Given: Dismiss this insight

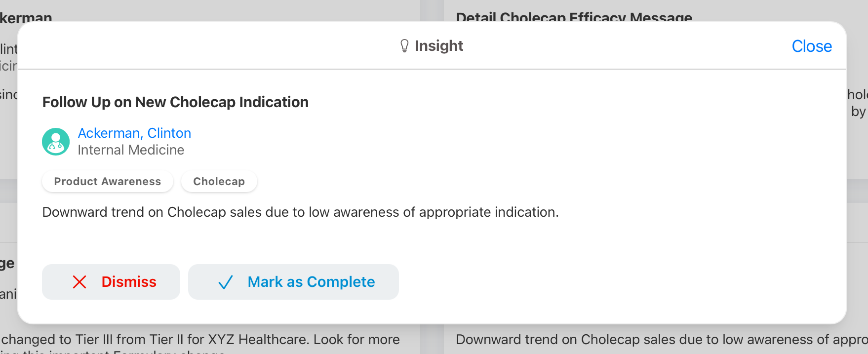Looking at the screenshot, I should click(111, 282).
